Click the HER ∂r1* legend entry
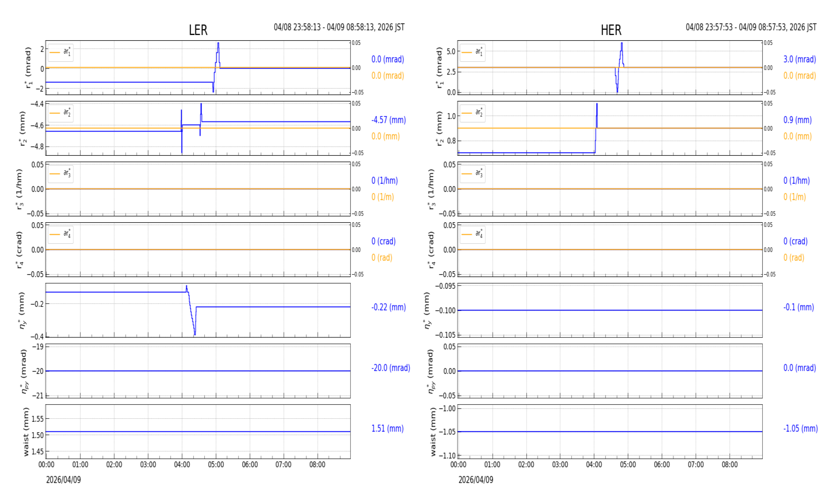The image size is (824, 504). coord(473,52)
